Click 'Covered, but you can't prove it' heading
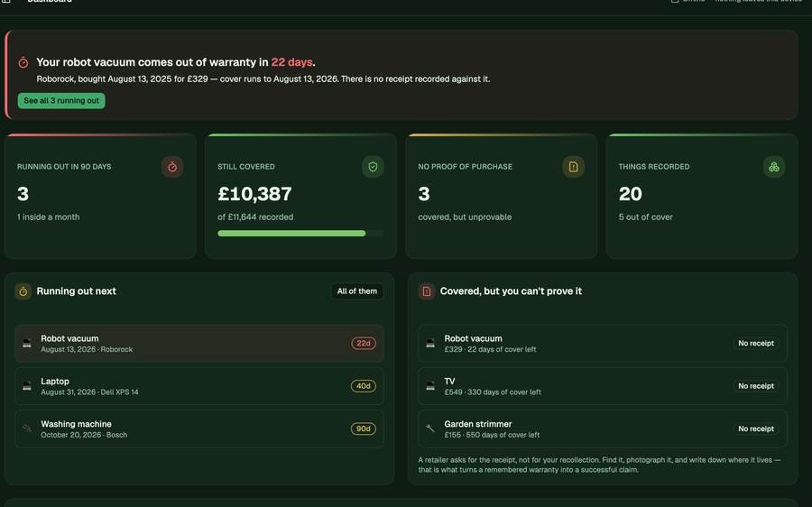This screenshot has width=812, height=507. point(512,291)
